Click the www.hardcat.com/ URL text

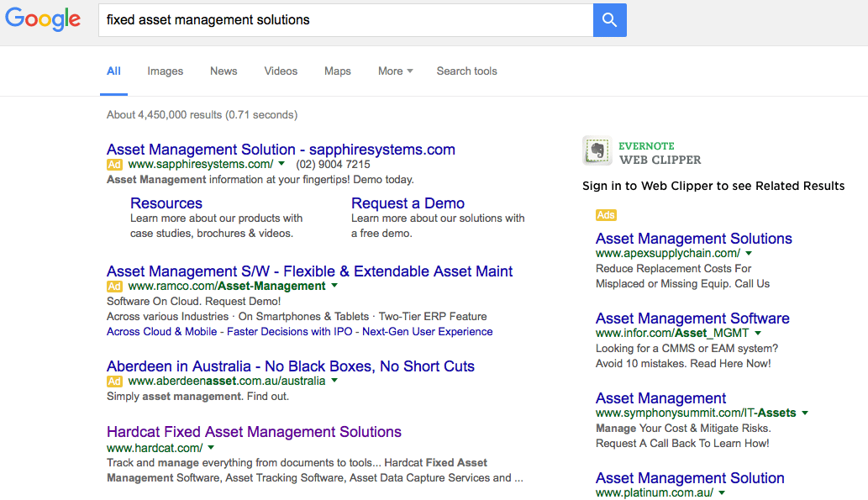click(155, 448)
